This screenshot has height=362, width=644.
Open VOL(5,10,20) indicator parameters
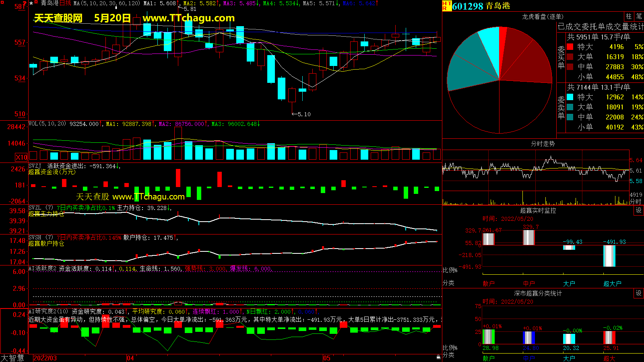tap(47, 124)
